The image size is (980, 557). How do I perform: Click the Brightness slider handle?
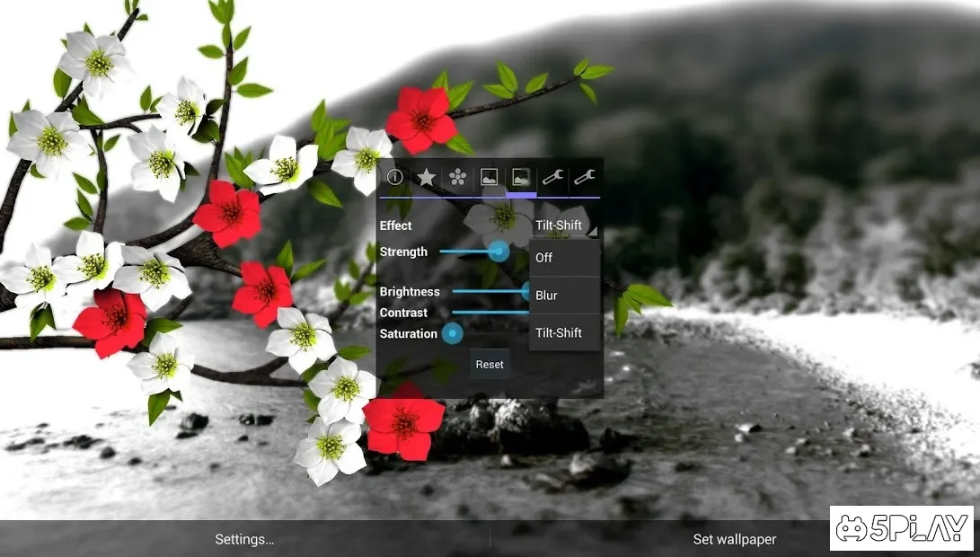coord(525,291)
